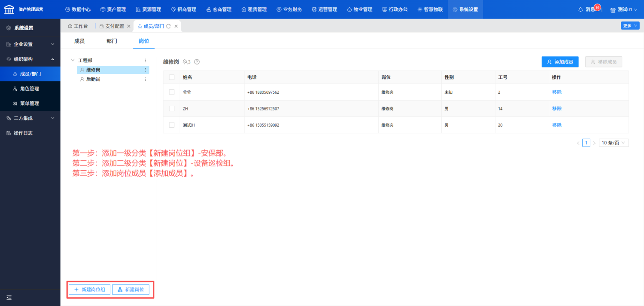644x306 pixels.
Task: Open the 招商管理 top menu
Action: (x=183, y=9)
